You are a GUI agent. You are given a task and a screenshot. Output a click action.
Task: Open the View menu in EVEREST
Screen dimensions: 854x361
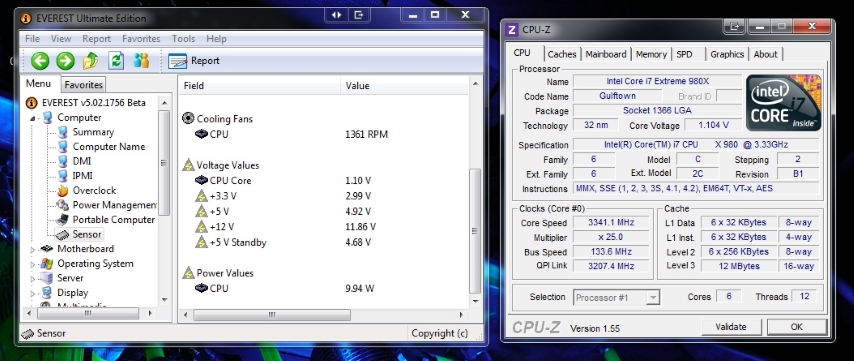click(61, 39)
